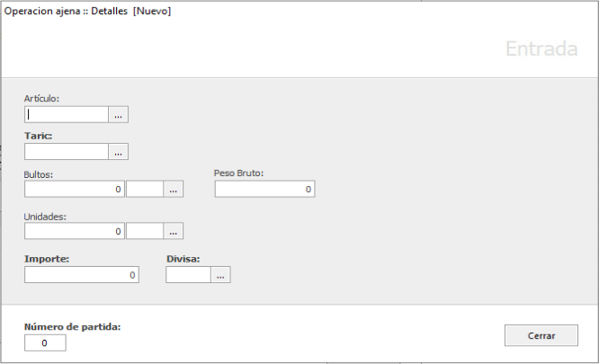
Task: Open the Artículo lookup ellipsis button
Action: [119, 114]
